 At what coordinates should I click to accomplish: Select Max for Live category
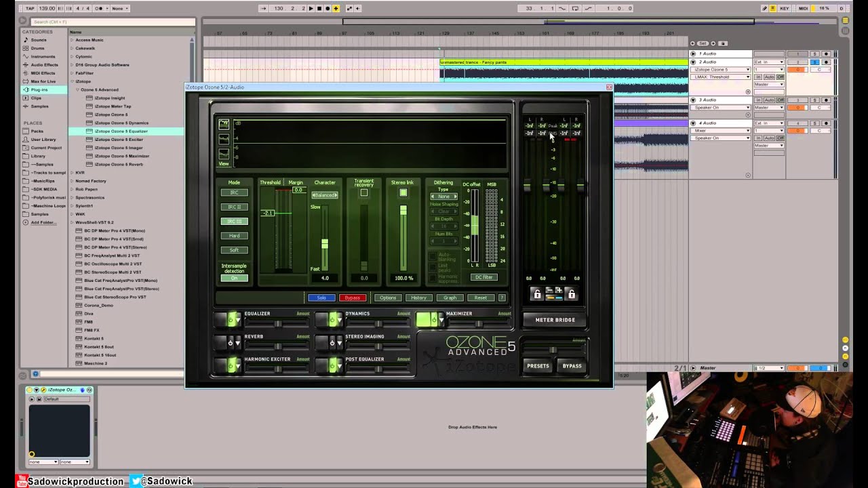pyautogui.click(x=43, y=81)
